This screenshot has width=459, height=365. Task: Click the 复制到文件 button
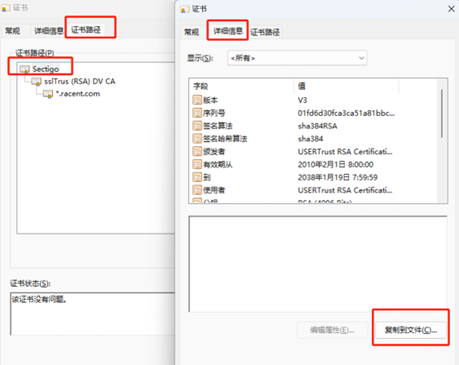point(411,330)
